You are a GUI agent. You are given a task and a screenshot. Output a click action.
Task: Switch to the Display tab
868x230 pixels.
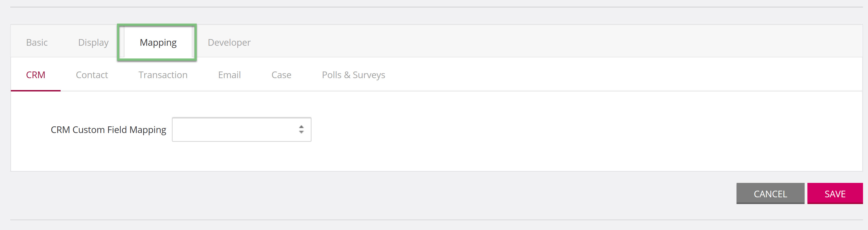coord(93,42)
